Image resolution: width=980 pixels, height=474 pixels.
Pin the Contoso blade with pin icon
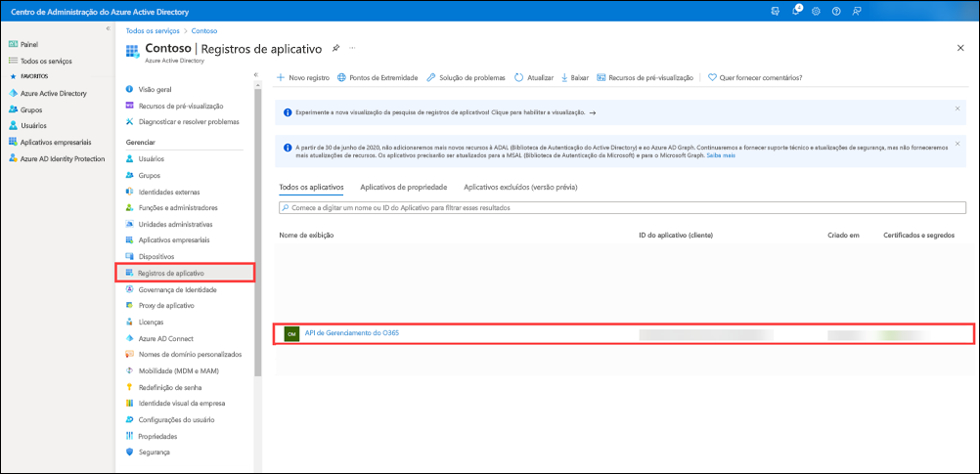click(335, 47)
